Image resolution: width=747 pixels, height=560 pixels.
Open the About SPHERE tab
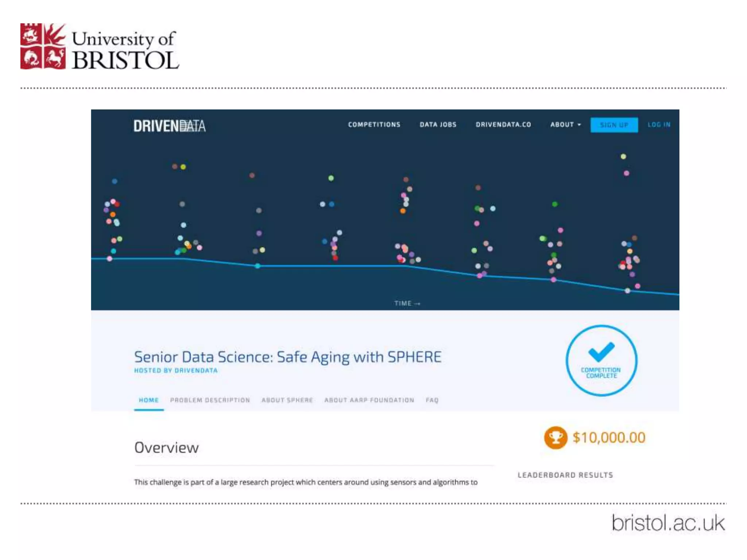[287, 400]
